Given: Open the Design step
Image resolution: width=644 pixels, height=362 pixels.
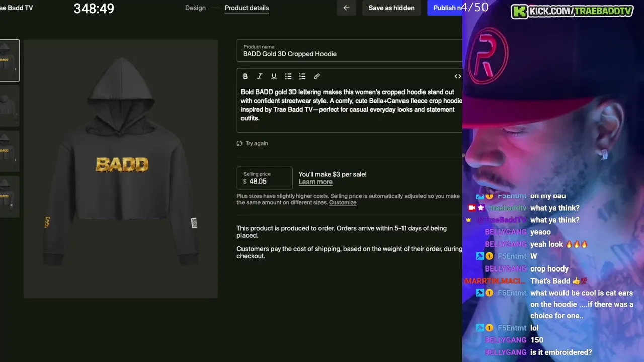Looking at the screenshot, I should [195, 8].
